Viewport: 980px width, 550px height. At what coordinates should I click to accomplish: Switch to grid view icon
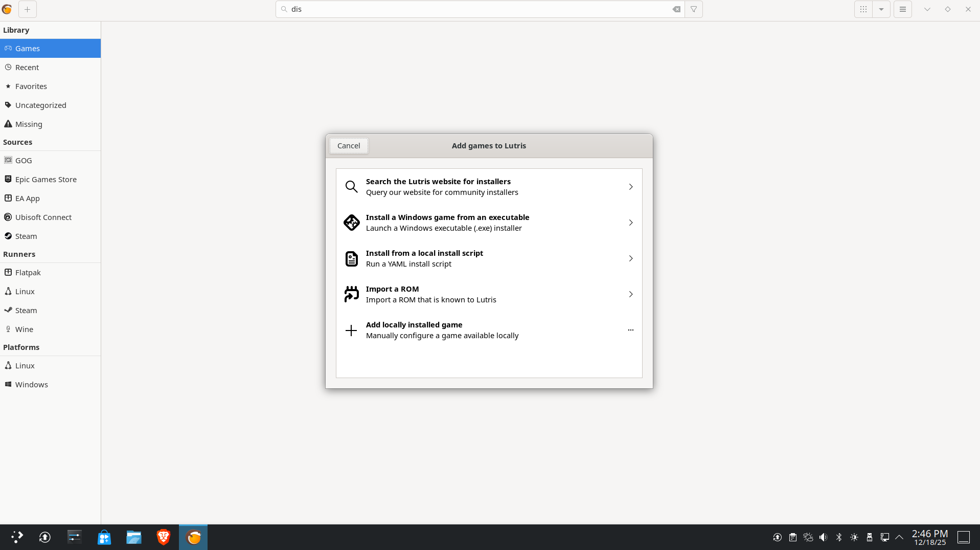point(863,9)
